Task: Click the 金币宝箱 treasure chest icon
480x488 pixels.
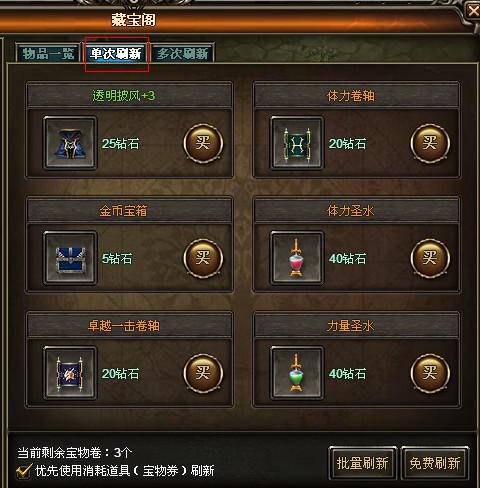Action: click(x=70, y=258)
